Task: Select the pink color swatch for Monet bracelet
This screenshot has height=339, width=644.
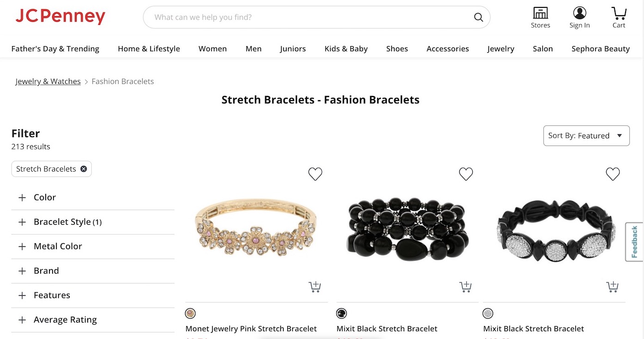Action: tap(190, 314)
